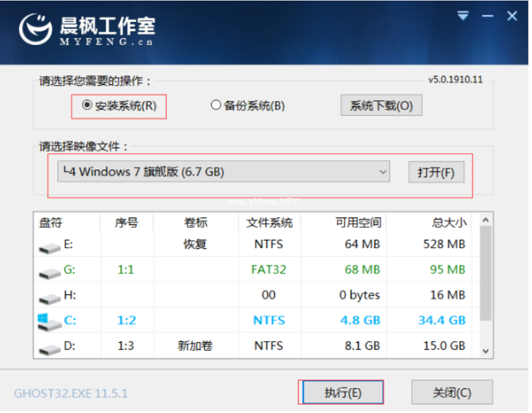This screenshot has width=532, height=413.
Task: Click the MYFENG logo icon
Action: pos(35,30)
